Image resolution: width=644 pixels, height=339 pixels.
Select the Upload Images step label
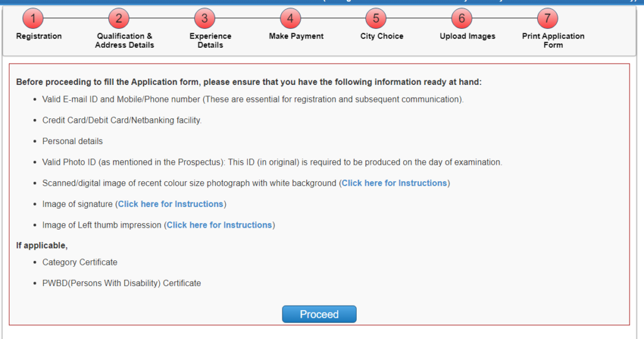pos(467,36)
